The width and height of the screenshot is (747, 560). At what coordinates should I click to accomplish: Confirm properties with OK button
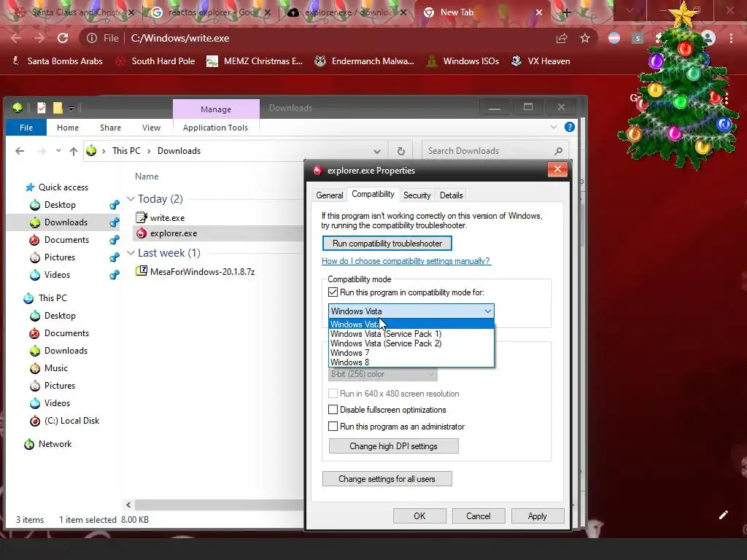[x=419, y=516]
